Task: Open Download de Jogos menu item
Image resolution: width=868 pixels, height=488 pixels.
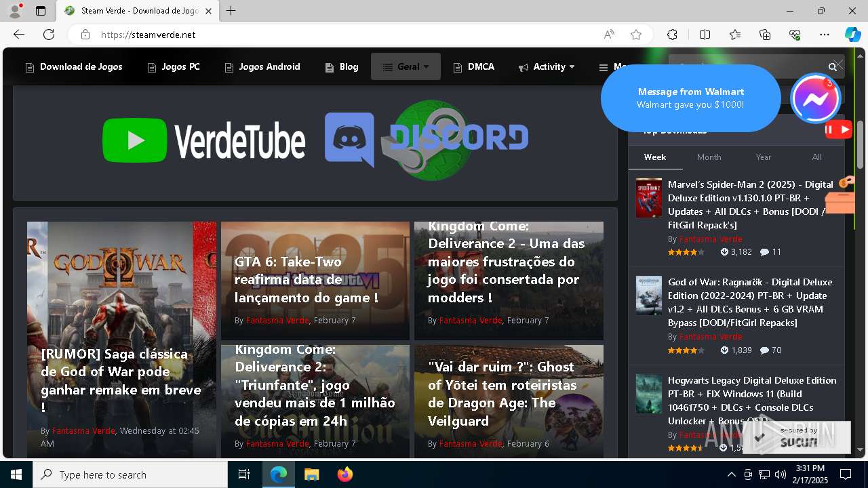Action: (74, 66)
